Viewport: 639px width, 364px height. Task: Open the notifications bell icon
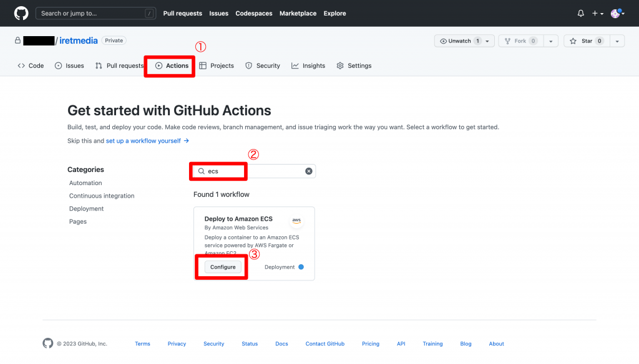tap(580, 13)
